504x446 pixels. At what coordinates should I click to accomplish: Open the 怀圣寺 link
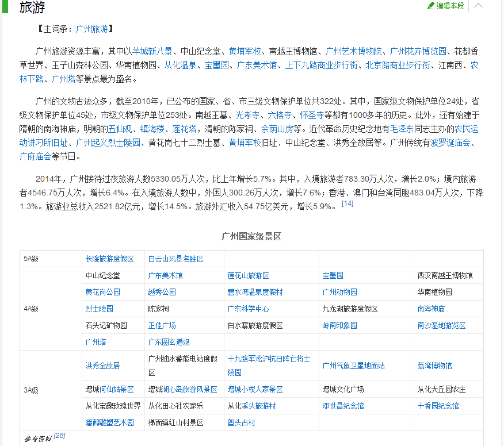click(312, 116)
